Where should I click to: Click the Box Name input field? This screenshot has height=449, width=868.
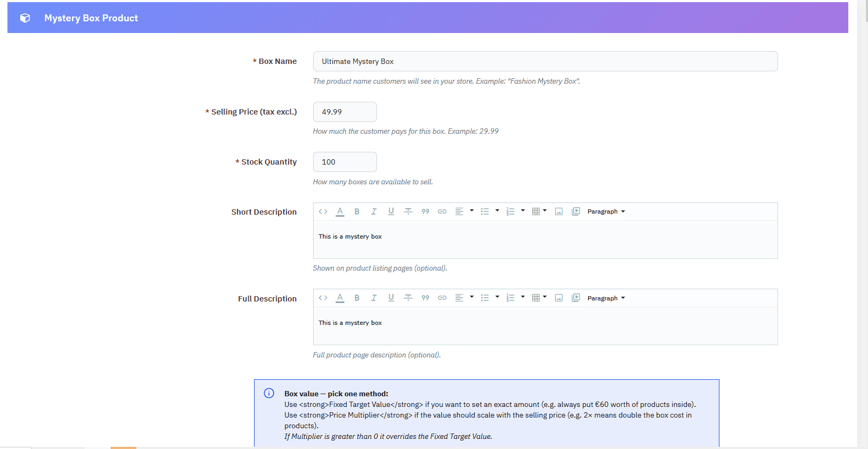(545, 61)
